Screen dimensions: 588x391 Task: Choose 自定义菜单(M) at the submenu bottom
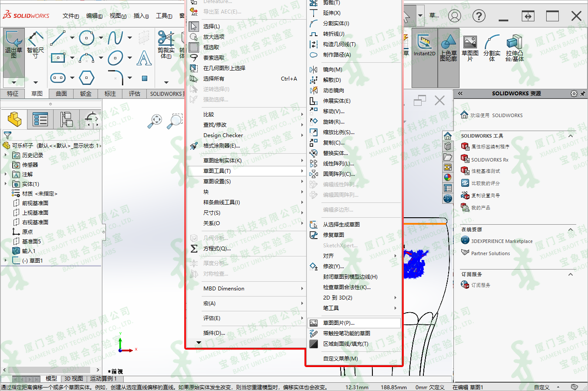coord(354,359)
